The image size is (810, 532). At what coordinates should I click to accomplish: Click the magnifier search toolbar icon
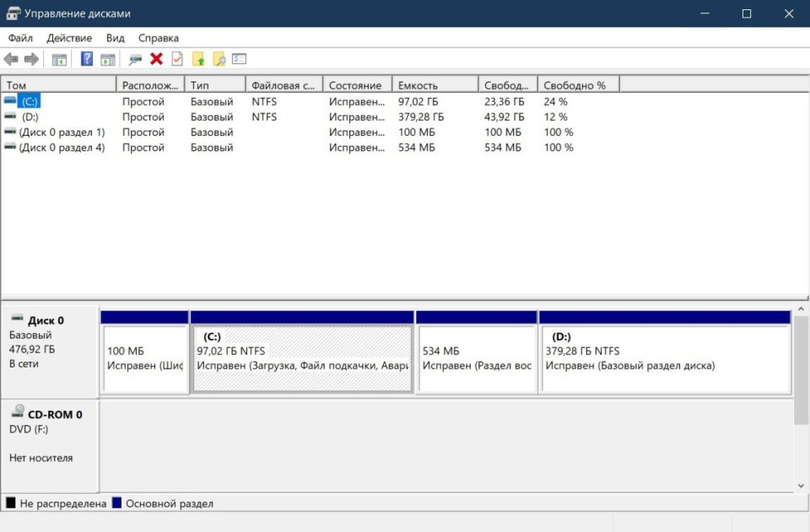tap(219, 59)
